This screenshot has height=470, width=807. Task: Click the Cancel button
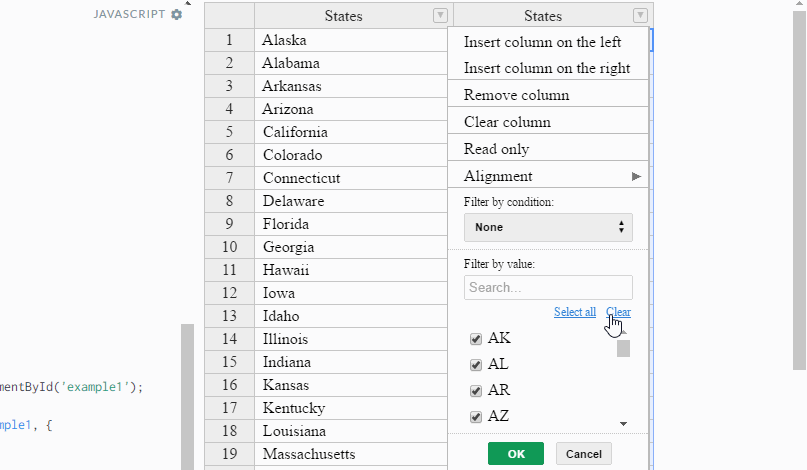(x=584, y=454)
